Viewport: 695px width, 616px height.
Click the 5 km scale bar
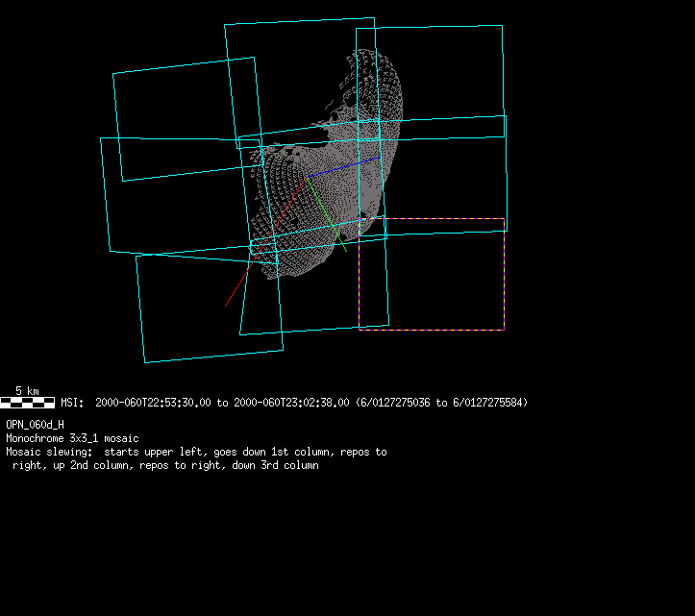click(28, 403)
